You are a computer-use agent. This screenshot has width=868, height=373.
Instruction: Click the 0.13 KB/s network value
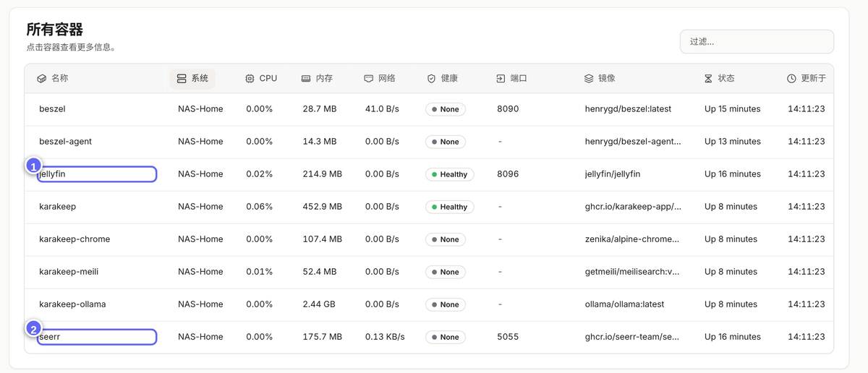point(385,337)
